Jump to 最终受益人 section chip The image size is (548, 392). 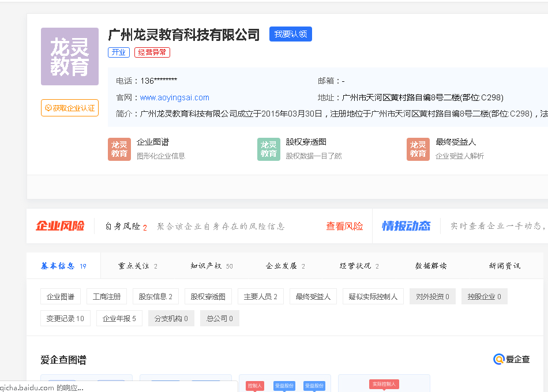pos(313,297)
